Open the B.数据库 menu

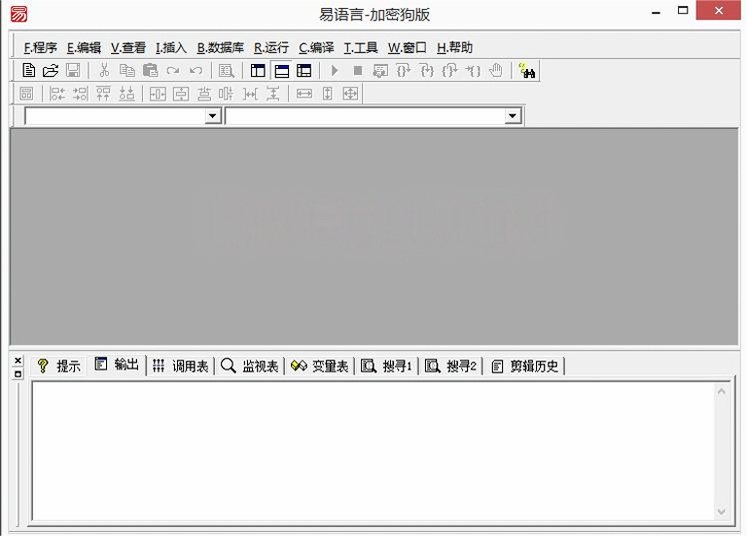pos(220,48)
